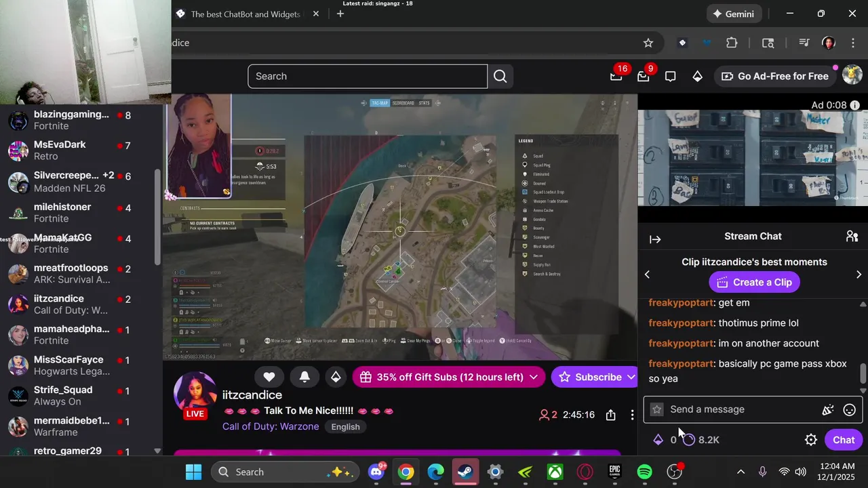Screen dimensions: 868x488
Task: Collapse the Stream Chat panel arrow
Action: pos(655,239)
